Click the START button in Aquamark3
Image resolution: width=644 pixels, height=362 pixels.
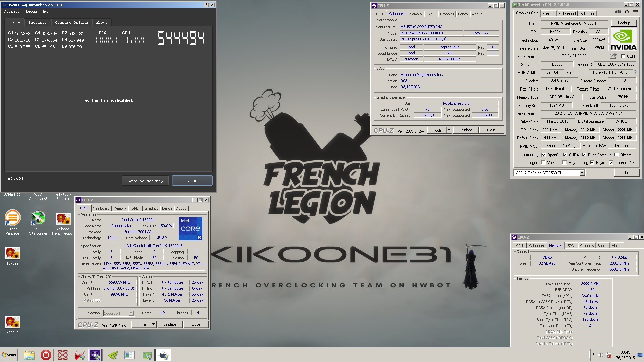(192, 181)
